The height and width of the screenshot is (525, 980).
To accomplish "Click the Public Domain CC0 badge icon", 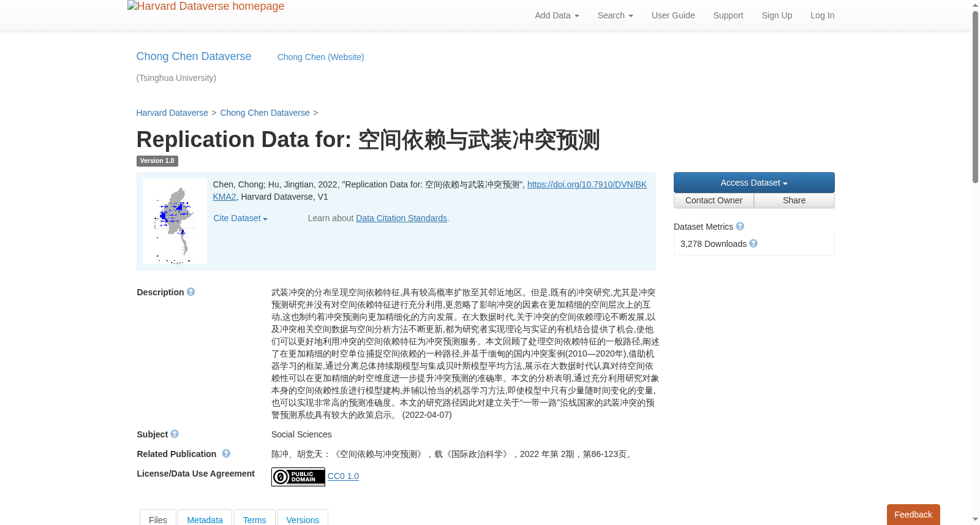I will pos(298,477).
